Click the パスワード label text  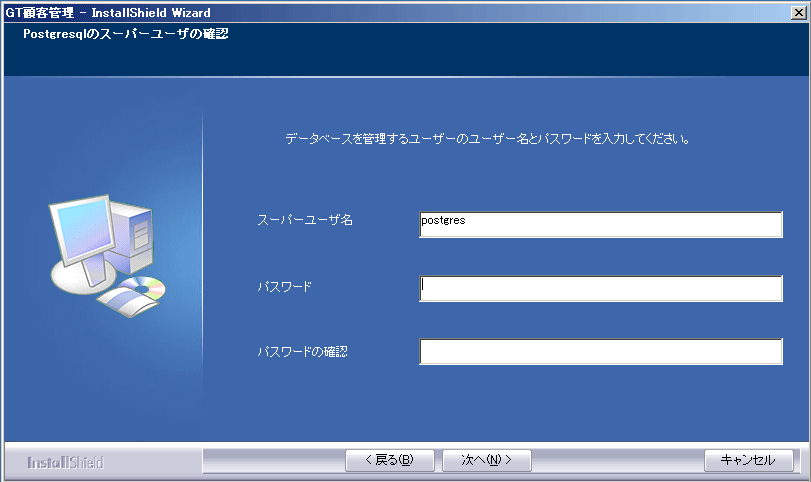(284, 286)
